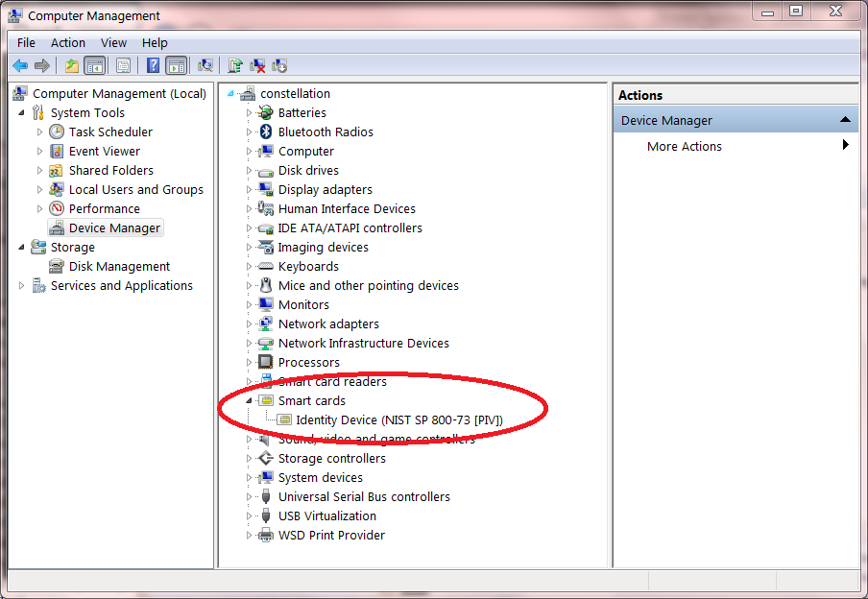
Task: Expand the Network adapters category
Action: point(250,324)
